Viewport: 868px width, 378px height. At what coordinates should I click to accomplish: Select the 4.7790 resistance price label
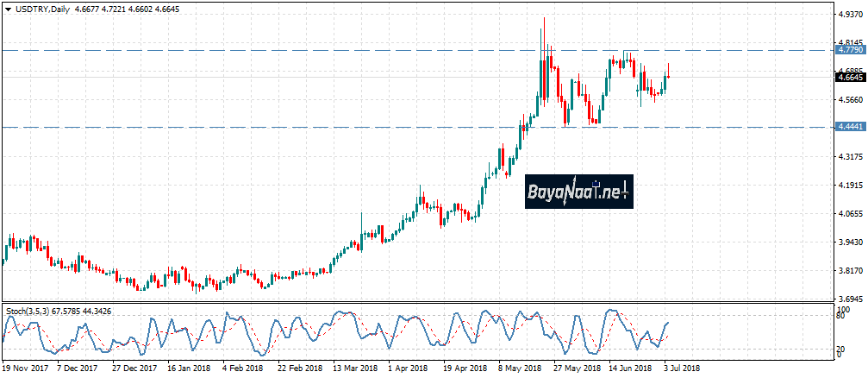[x=849, y=50]
